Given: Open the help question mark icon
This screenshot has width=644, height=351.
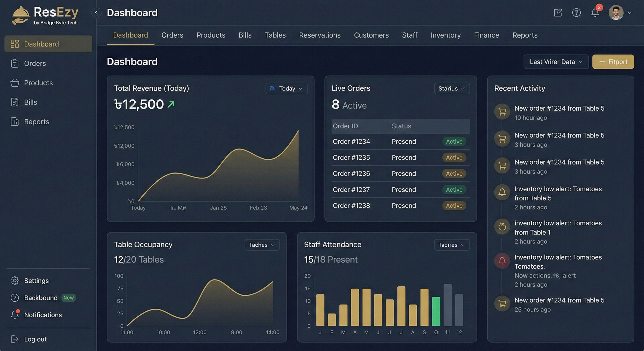Looking at the screenshot, I should pyautogui.click(x=577, y=13).
